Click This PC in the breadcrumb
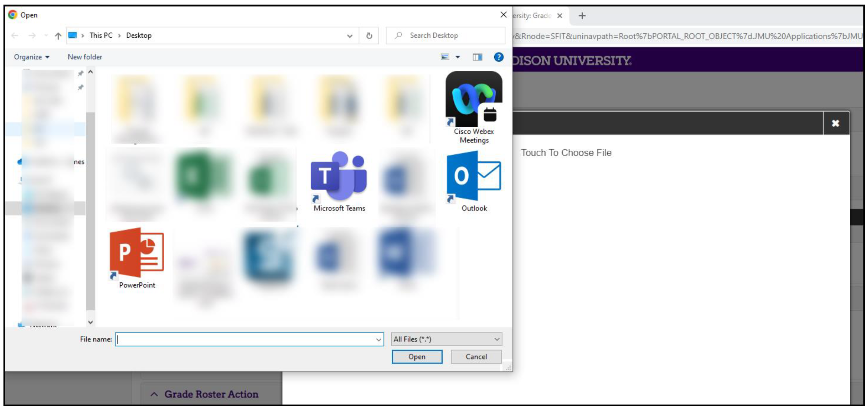Screen dimensions: 868x408 (101, 35)
